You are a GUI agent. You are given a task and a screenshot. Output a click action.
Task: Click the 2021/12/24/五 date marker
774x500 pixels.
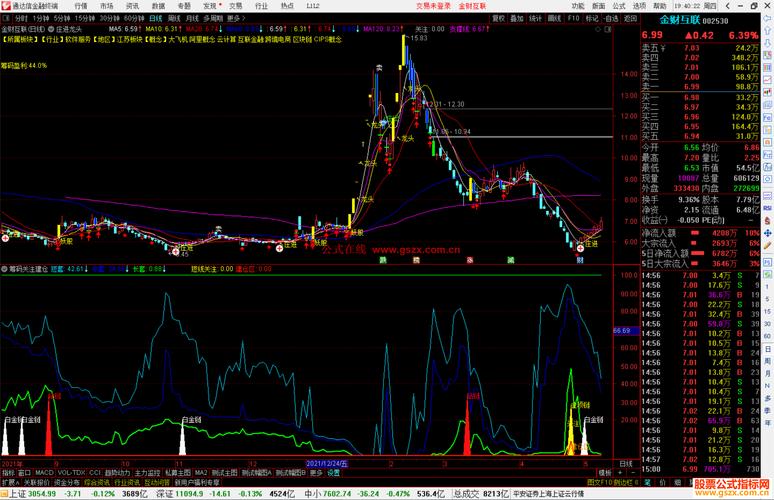point(327,464)
